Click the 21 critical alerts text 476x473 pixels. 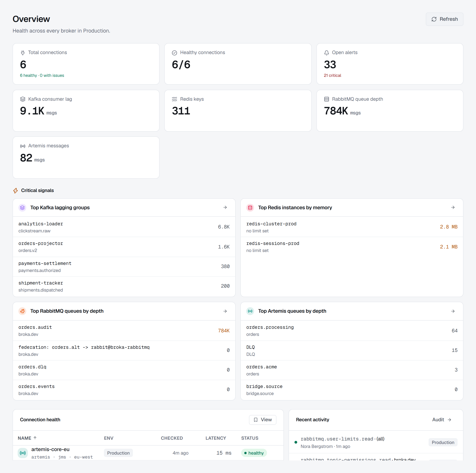(332, 76)
